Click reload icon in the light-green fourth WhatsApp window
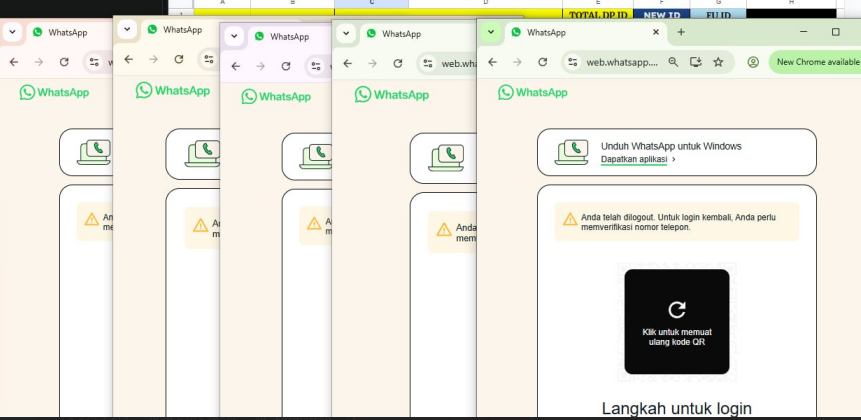This screenshot has height=420, width=861. [x=398, y=63]
